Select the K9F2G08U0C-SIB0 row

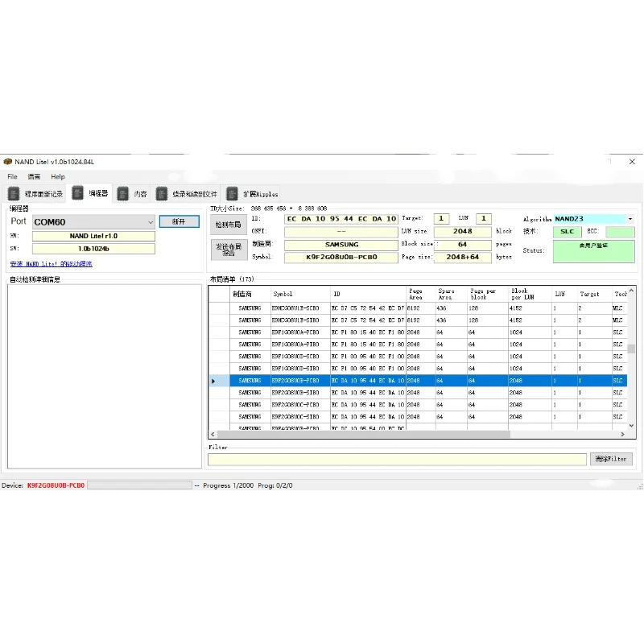[x=418, y=417]
